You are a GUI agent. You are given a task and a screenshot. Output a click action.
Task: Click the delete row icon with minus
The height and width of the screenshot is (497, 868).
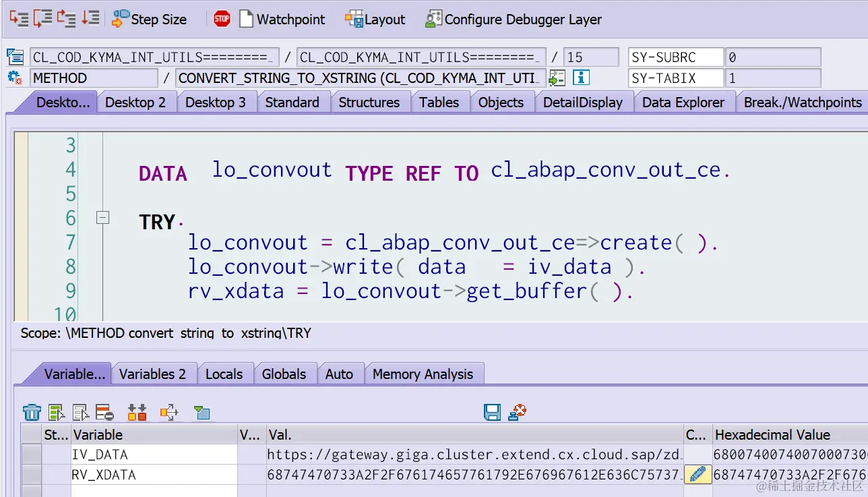104,412
